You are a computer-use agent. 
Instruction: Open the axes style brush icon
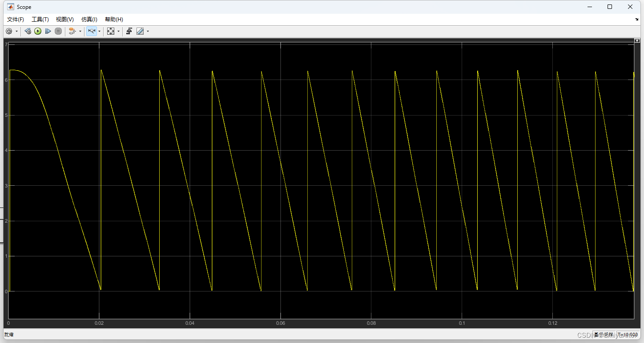pos(140,31)
